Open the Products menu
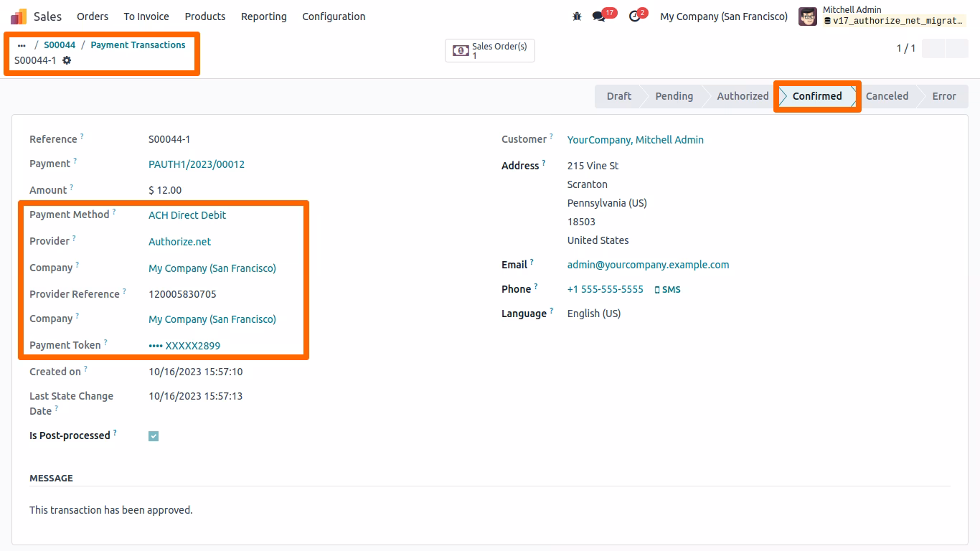 (205, 17)
